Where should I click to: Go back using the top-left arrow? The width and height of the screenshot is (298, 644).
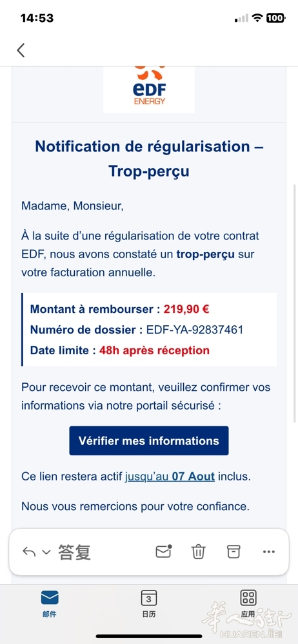click(x=21, y=50)
